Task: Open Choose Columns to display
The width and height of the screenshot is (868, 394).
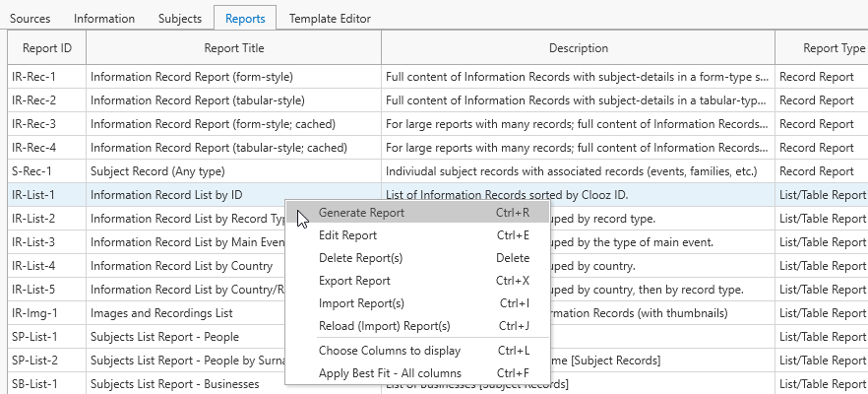Action: [x=389, y=351]
